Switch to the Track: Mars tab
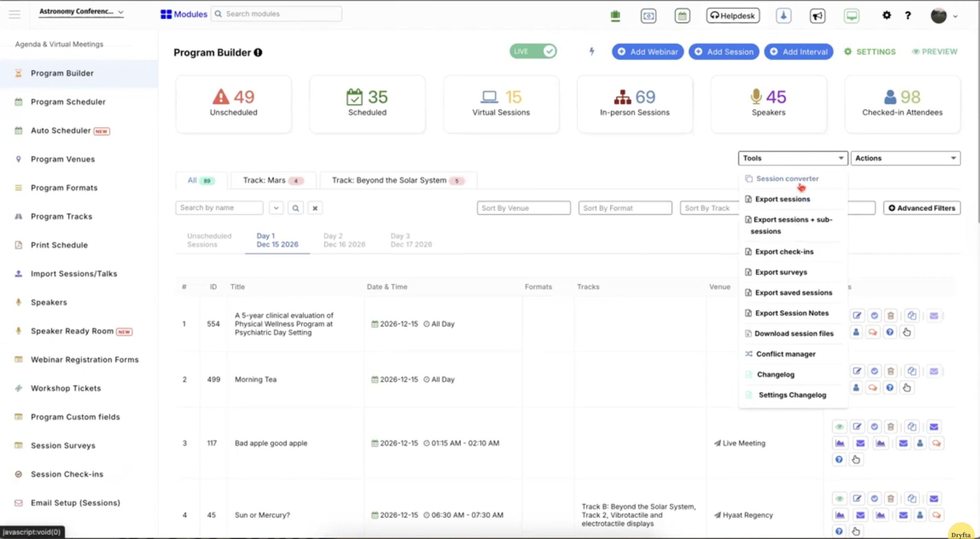The height and width of the screenshot is (539, 980). point(273,180)
